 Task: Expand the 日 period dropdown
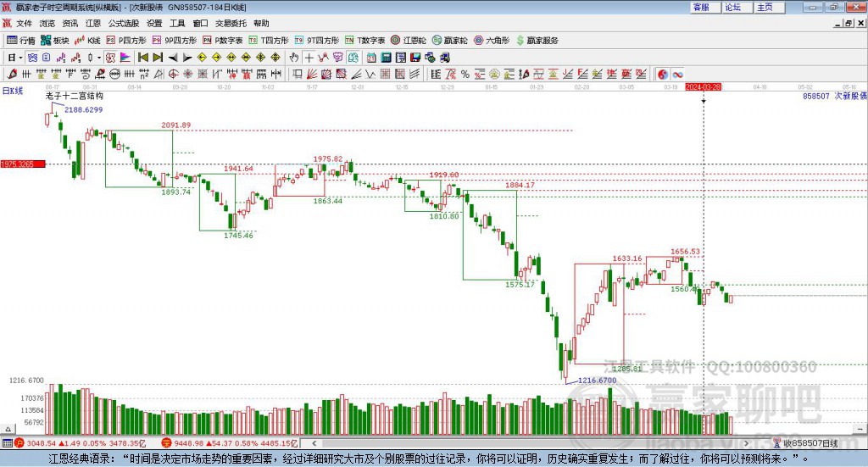tap(20, 58)
